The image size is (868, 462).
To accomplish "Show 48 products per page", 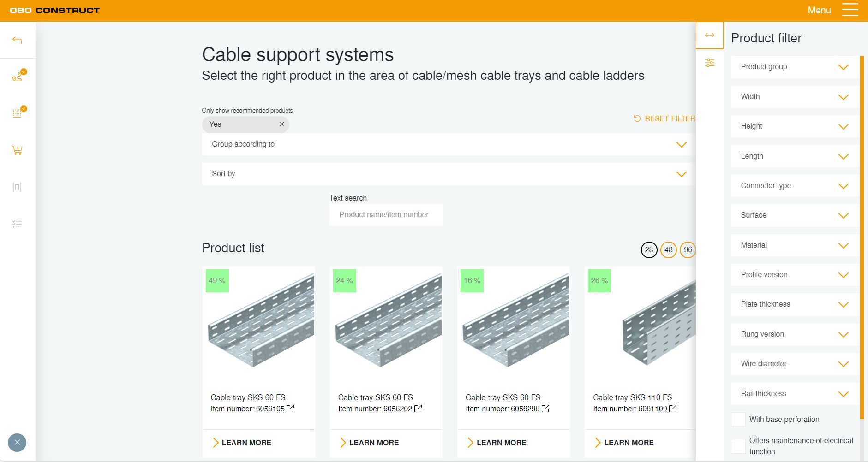I will (668, 250).
